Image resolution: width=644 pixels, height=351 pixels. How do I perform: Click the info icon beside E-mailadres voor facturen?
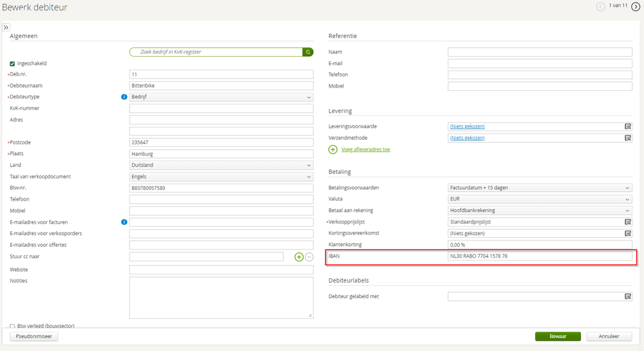[124, 222]
